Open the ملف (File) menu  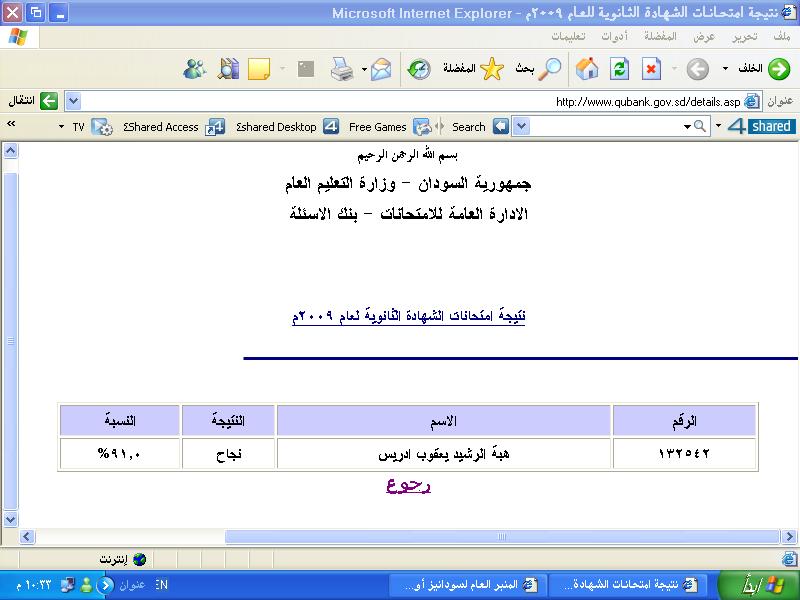[781, 36]
